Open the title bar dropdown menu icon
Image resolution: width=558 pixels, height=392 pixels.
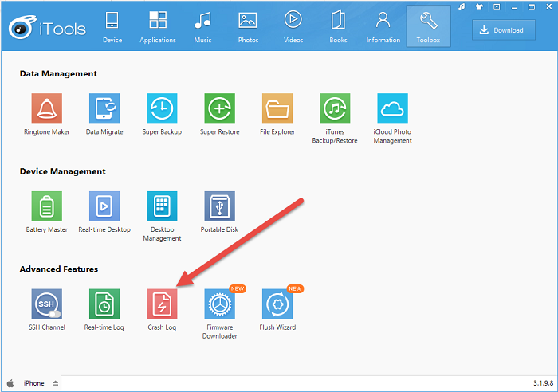click(x=497, y=6)
